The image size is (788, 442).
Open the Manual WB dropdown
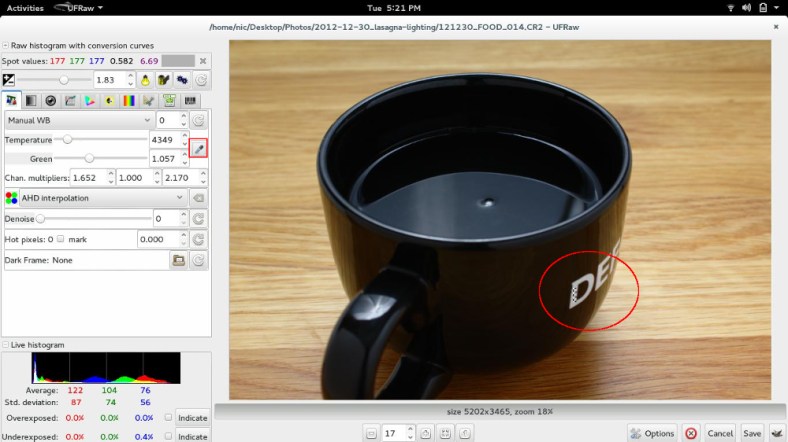click(x=77, y=120)
